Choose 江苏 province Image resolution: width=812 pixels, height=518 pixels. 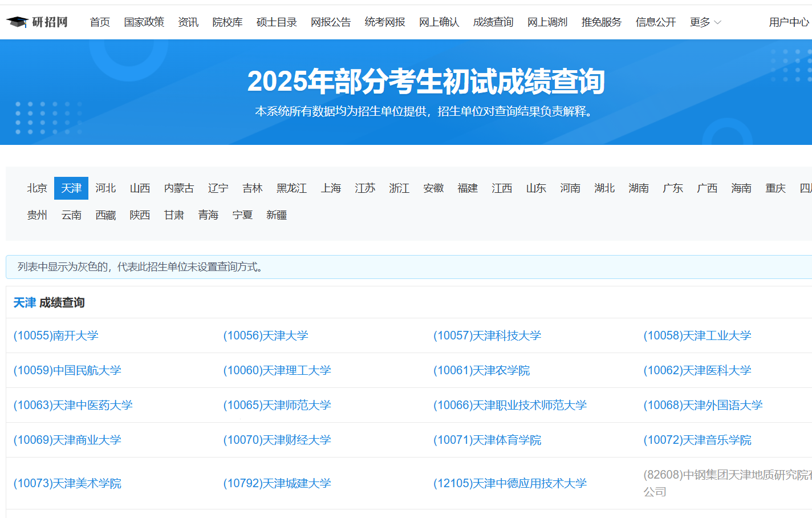[x=365, y=188]
